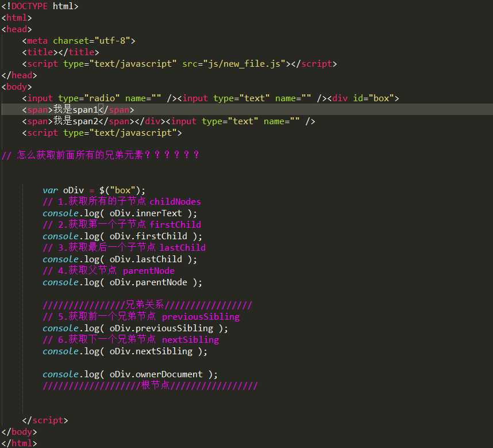Click the comment about firstChild

(x=122, y=224)
